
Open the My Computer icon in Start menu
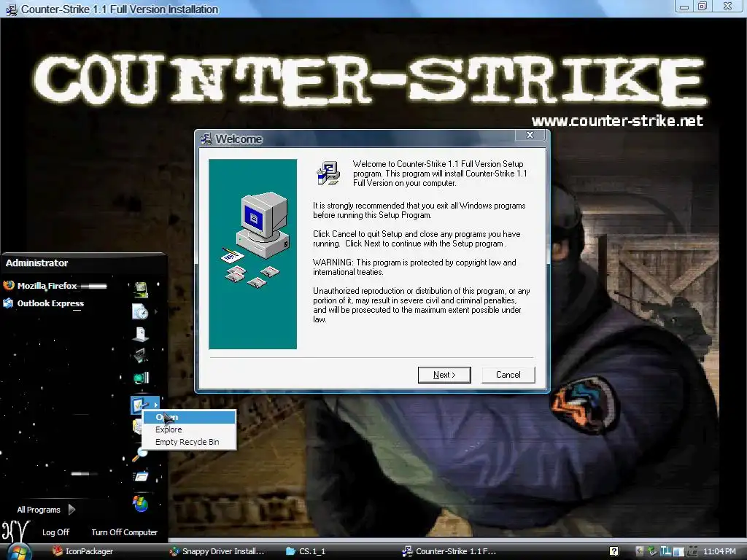(x=141, y=289)
